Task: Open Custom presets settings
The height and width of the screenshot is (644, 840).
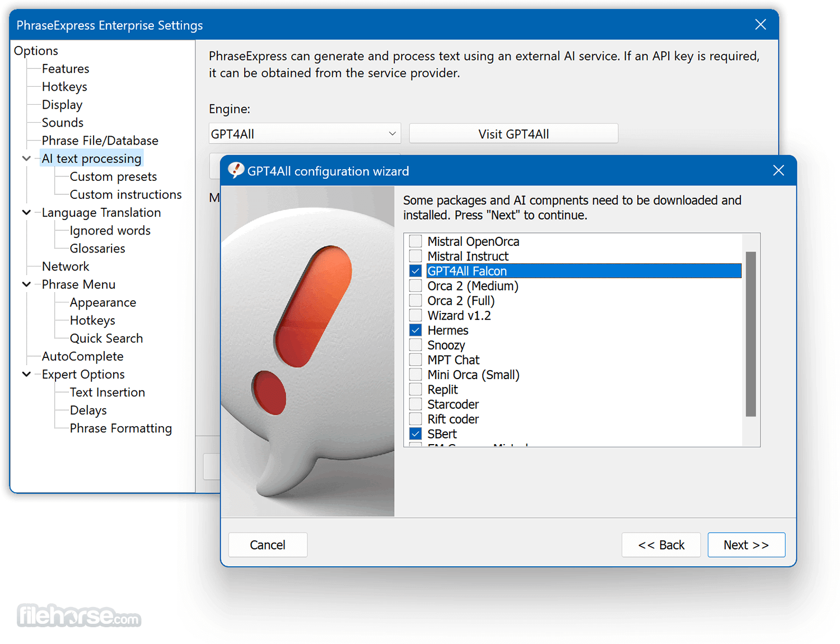Action: pos(113,176)
